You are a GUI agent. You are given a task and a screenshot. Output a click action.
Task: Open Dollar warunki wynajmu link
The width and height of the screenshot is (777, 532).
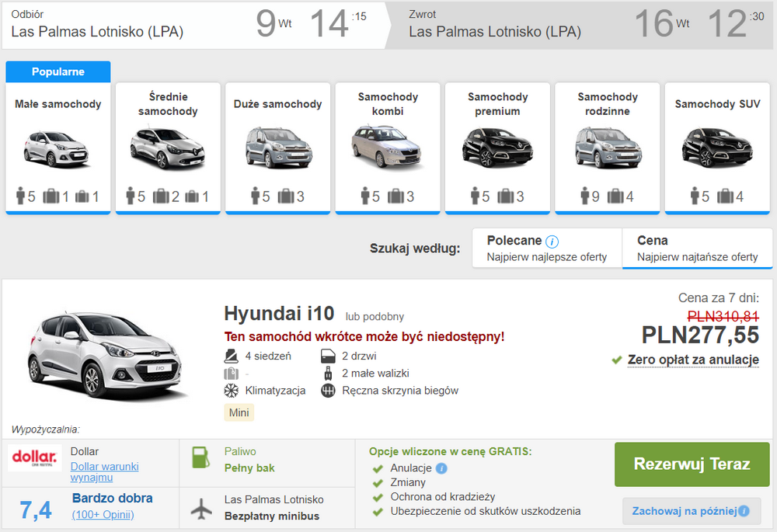(105, 472)
